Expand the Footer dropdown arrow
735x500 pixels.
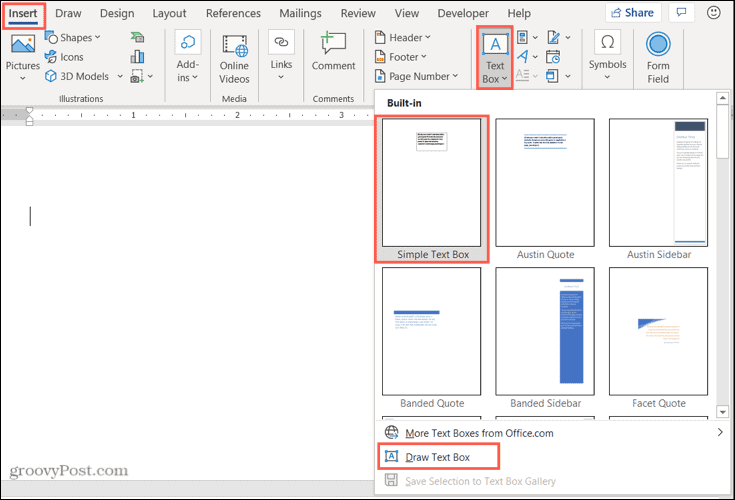point(424,57)
